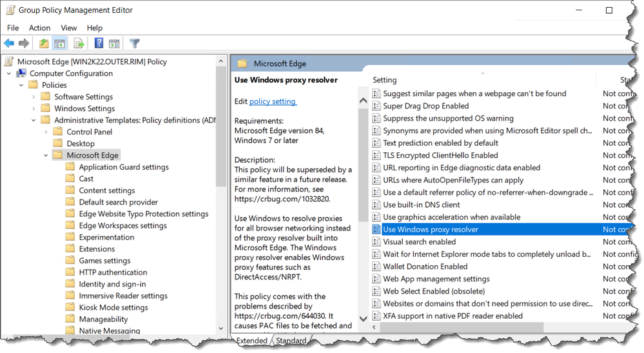Collapse the Microsoft Edge tree node
Image resolution: width=644 pixels, height=353 pixels.
click(x=46, y=156)
